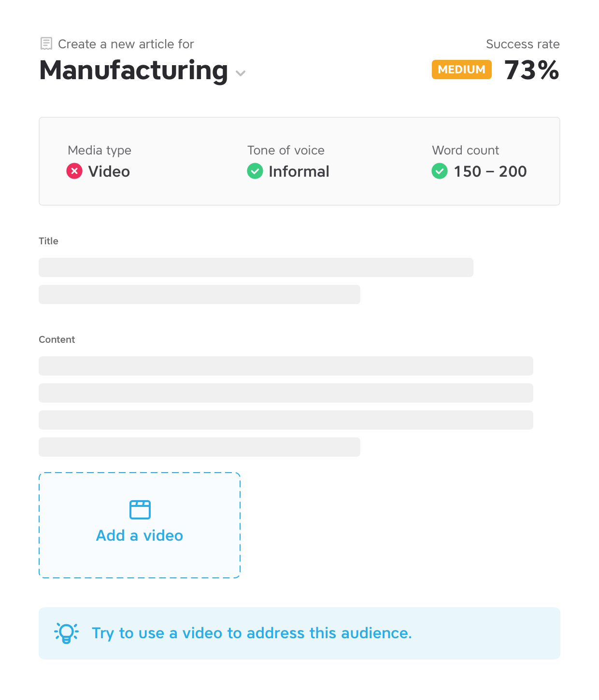The width and height of the screenshot is (599, 700).
Task: Click the video suggestion tip text
Action: click(252, 633)
